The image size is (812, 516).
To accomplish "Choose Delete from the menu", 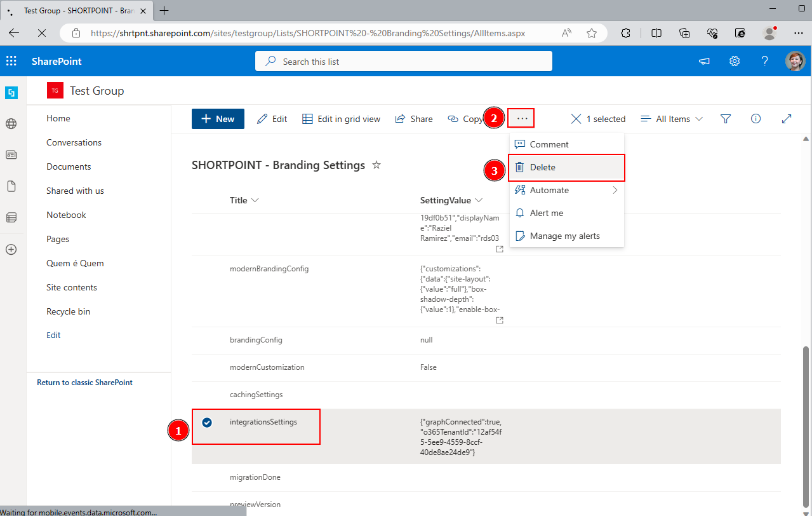I will 567,167.
